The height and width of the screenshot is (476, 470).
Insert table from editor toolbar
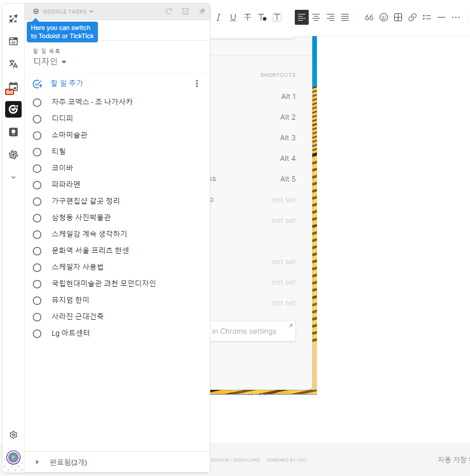point(398,18)
